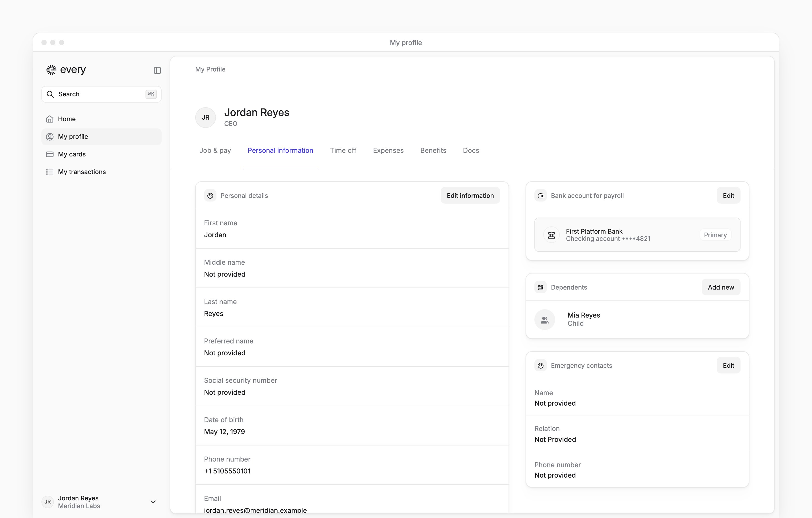Open the Time off tab

coord(343,150)
